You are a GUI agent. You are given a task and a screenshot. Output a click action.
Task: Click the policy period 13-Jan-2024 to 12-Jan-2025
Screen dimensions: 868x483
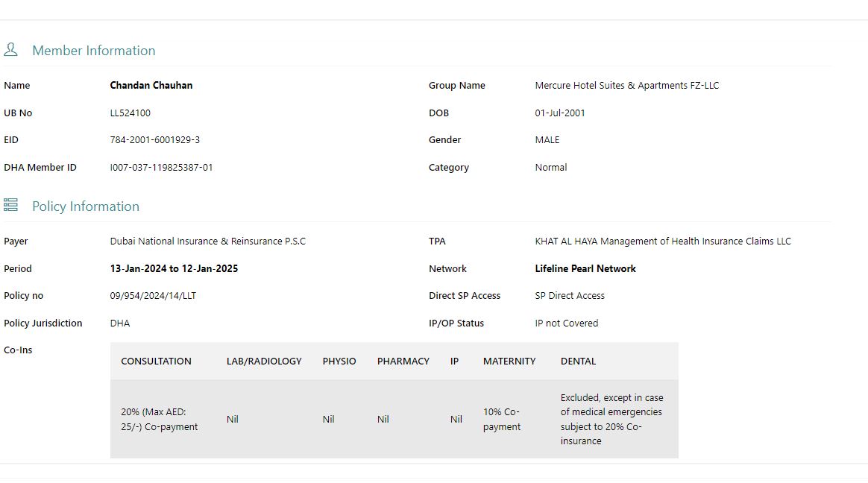point(174,269)
